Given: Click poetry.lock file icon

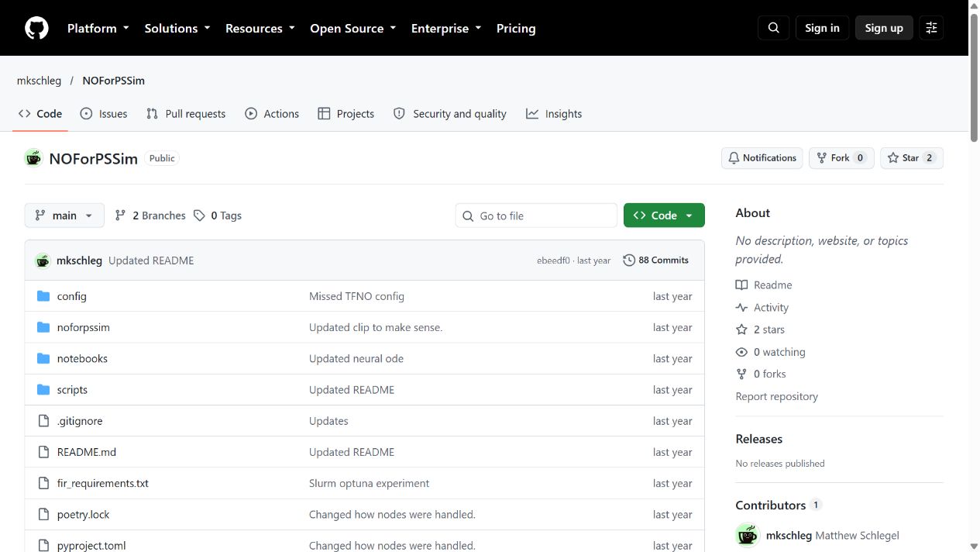Looking at the screenshot, I should click(43, 514).
